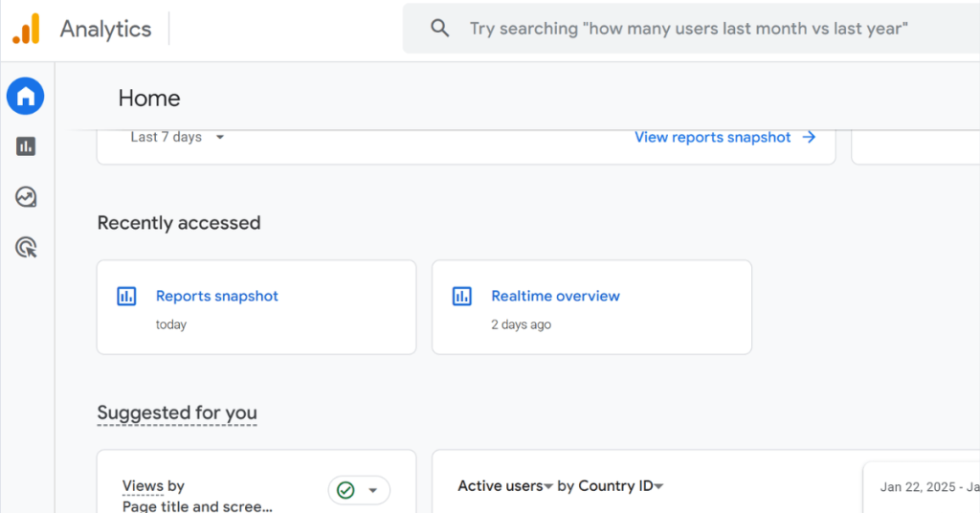The height and width of the screenshot is (513, 980).
Task: Open Reports from the sidebar bar-chart icon
Action: coord(26,146)
